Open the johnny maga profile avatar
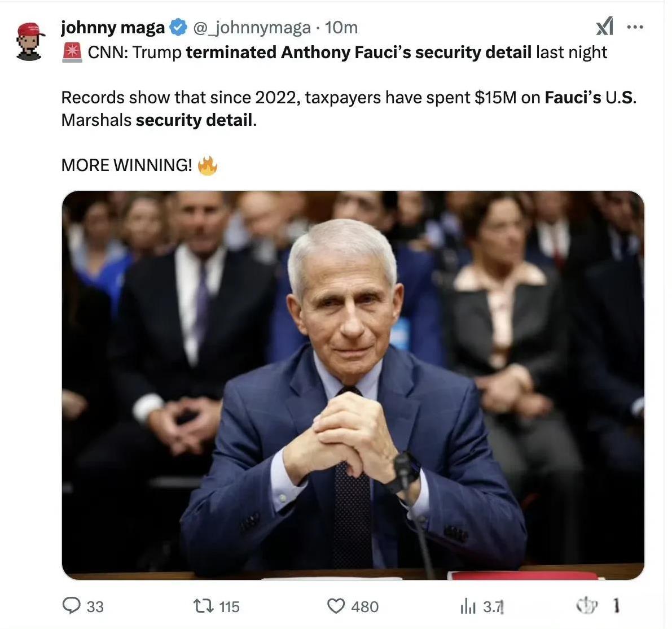 tap(30, 42)
